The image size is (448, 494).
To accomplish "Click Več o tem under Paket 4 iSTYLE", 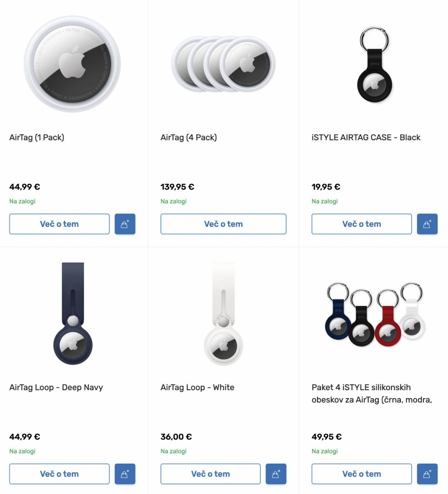I will pyautogui.click(x=362, y=474).
